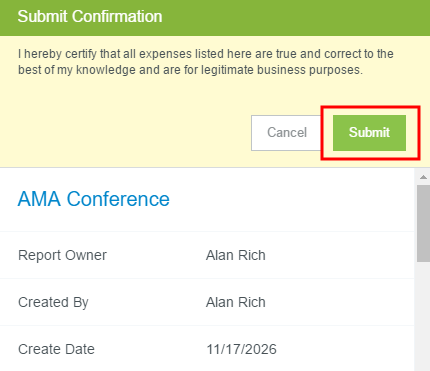Select the Report Owner label
The image size is (430, 371).
[x=62, y=255]
